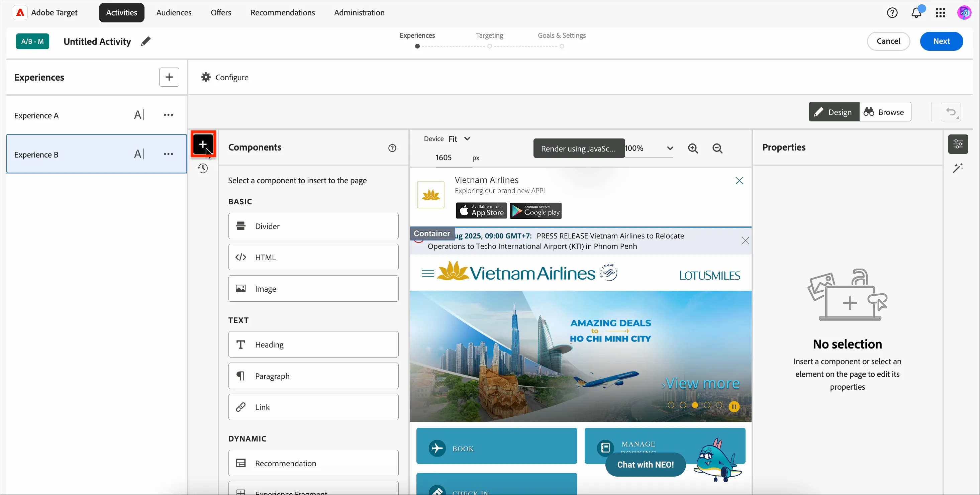
Task: Switch to Design mode
Action: (834, 112)
